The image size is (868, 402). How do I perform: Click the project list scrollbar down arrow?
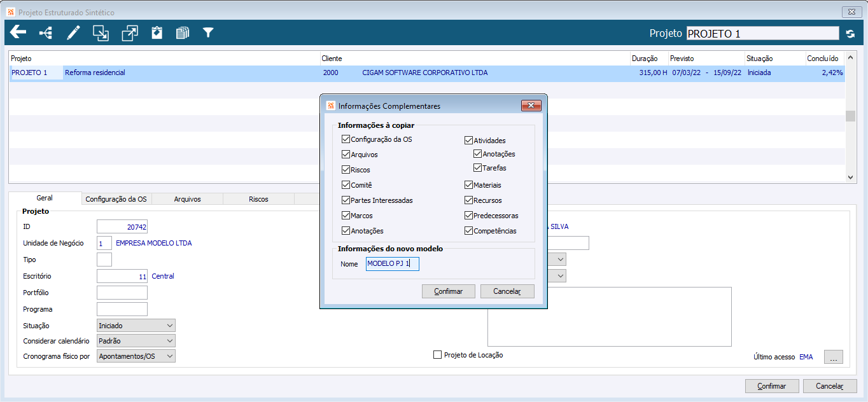851,177
